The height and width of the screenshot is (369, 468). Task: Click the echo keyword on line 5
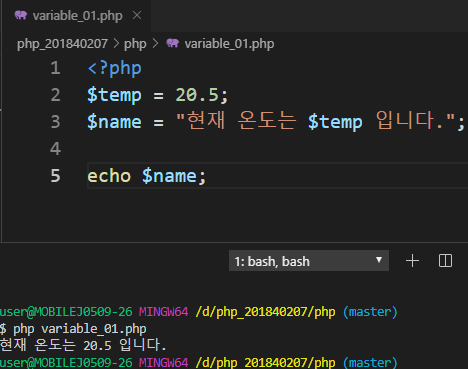coord(109,176)
